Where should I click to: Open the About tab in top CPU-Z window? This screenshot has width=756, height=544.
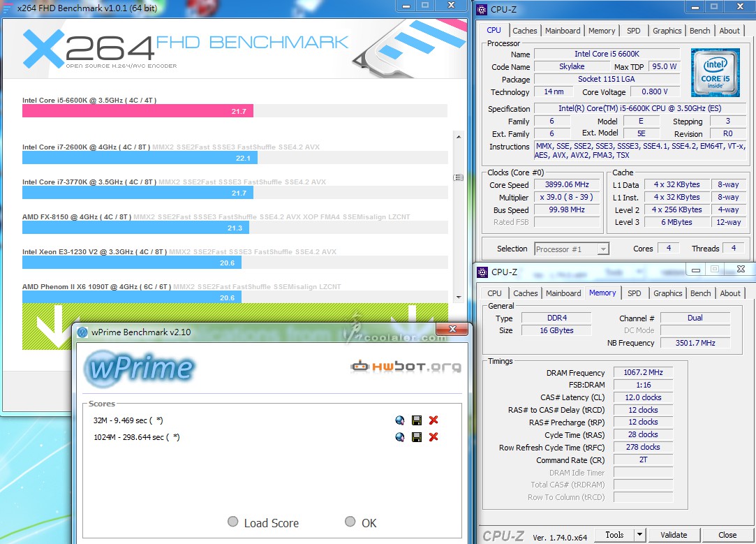pyautogui.click(x=729, y=31)
